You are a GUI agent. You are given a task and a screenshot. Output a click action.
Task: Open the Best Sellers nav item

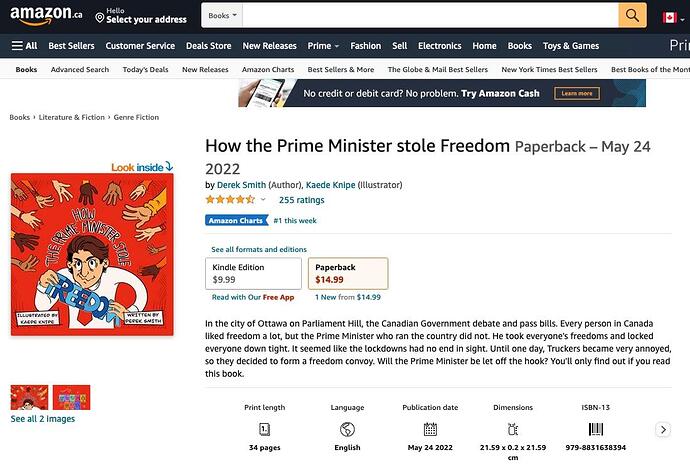[x=71, y=46]
